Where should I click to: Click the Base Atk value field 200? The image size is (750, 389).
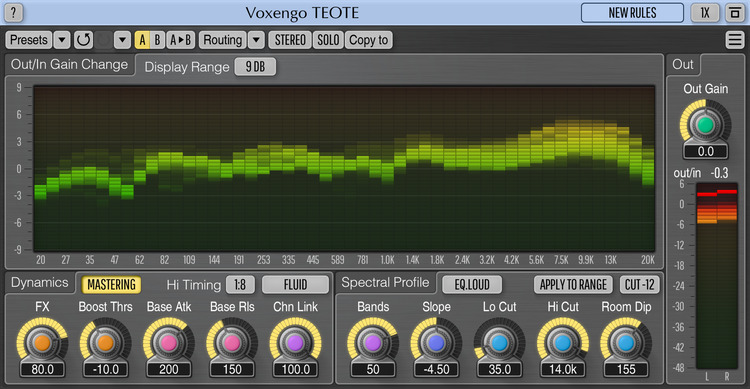168,369
